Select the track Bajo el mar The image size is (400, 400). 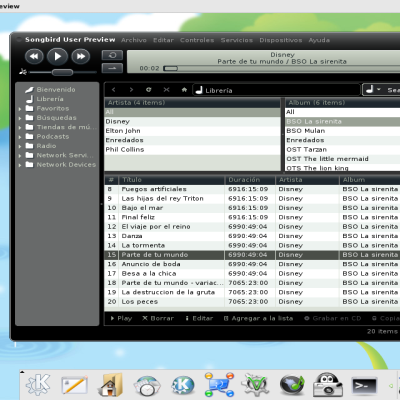coord(252,208)
